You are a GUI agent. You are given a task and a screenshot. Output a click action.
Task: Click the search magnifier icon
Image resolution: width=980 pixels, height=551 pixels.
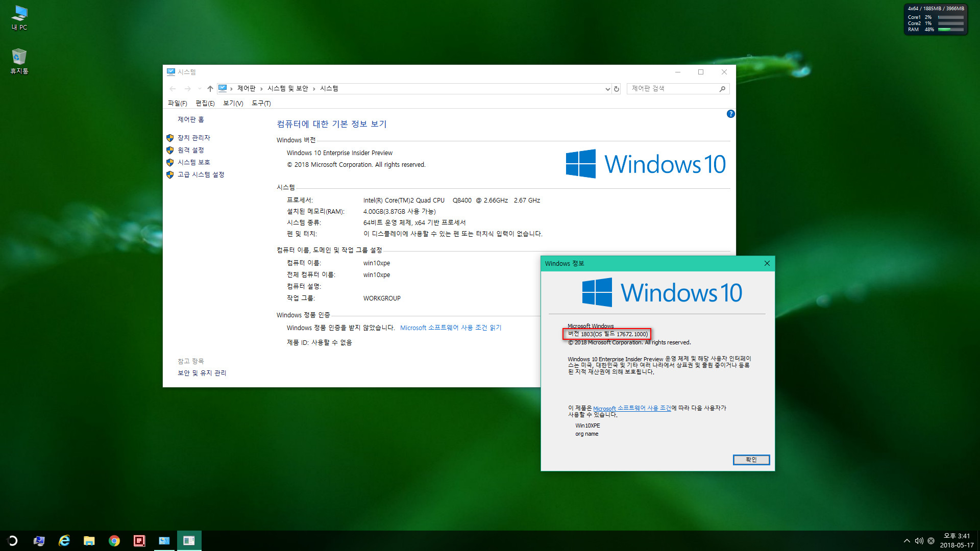point(722,89)
